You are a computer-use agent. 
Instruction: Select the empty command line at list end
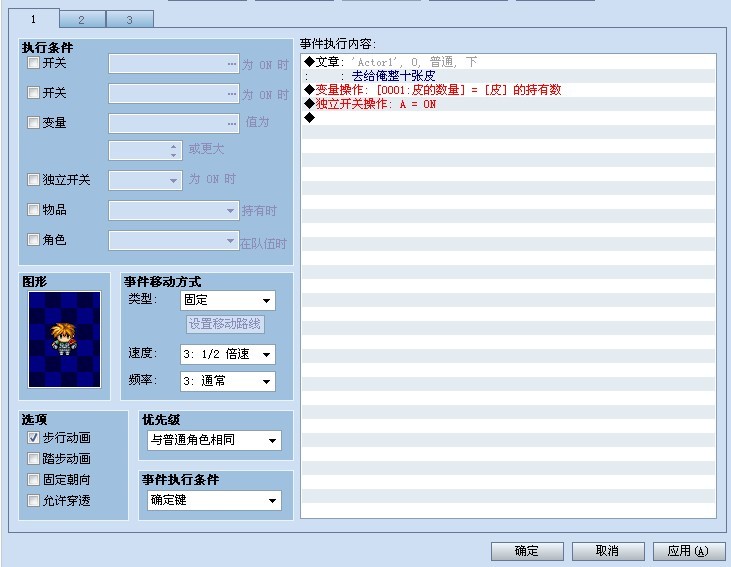pos(508,118)
